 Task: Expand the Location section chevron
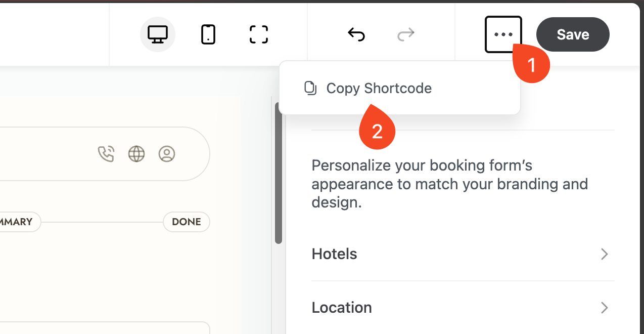[604, 308]
